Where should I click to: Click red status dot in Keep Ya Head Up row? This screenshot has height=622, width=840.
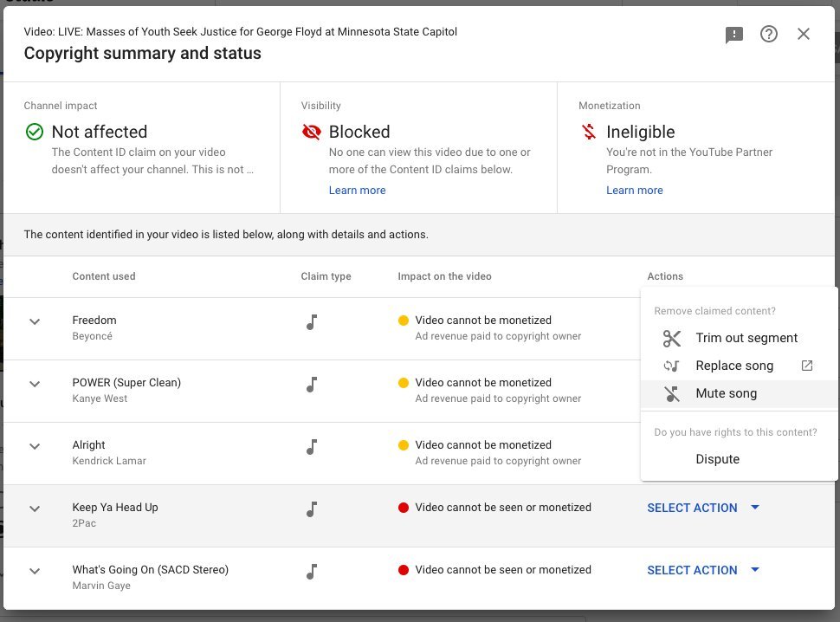pyautogui.click(x=404, y=508)
